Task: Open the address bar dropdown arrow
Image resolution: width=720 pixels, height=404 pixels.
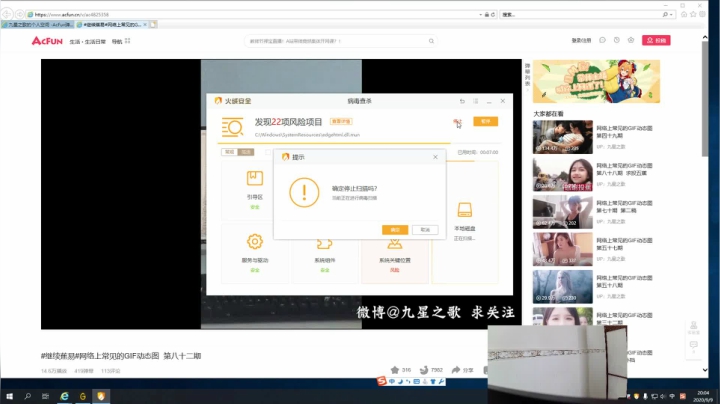Action: point(480,15)
